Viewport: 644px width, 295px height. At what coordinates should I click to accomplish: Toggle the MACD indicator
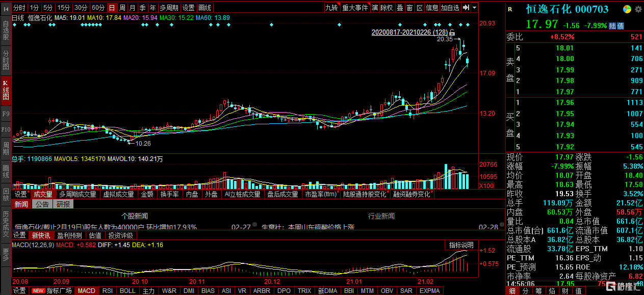tap(86, 291)
